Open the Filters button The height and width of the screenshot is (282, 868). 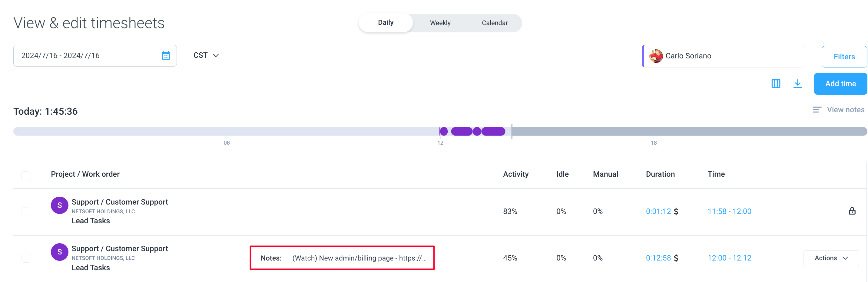click(x=844, y=57)
